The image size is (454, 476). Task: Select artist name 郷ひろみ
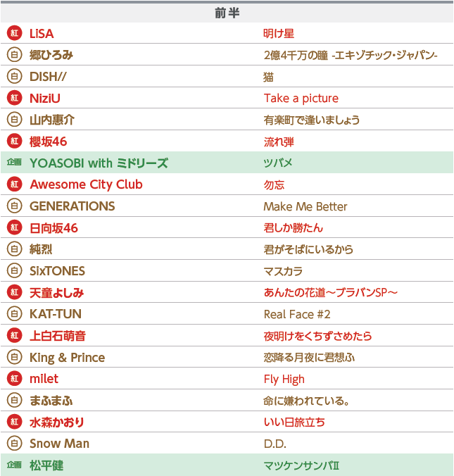[51, 55]
